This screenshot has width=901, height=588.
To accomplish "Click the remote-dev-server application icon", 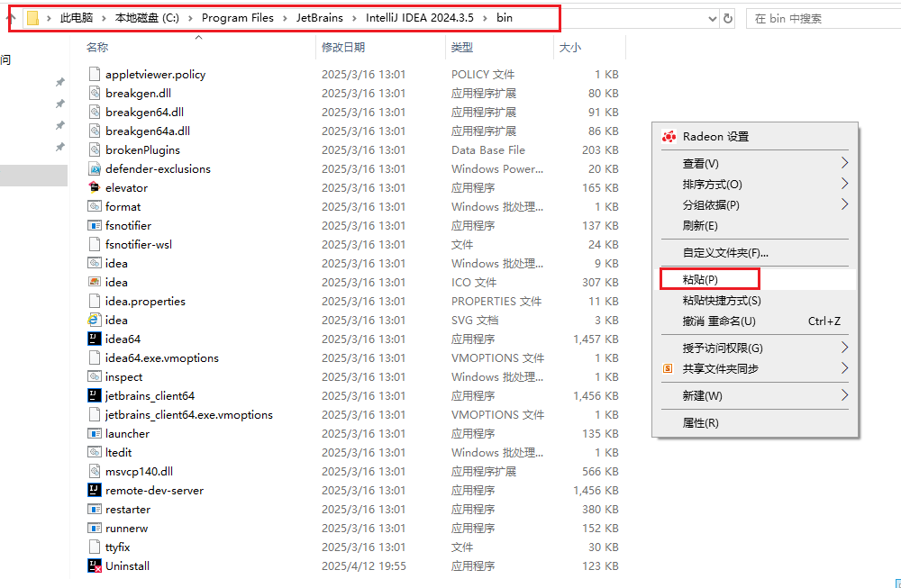I will coord(95,490).
